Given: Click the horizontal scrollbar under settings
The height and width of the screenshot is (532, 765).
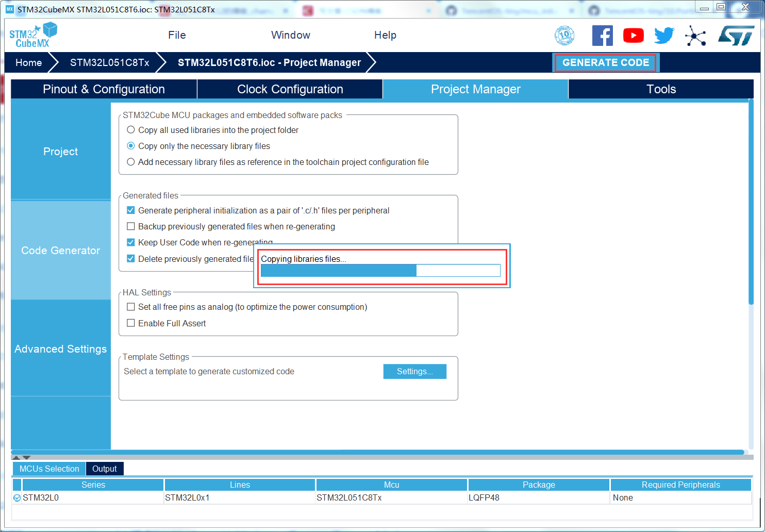Looking at the screenshot, I should point(378,452).
